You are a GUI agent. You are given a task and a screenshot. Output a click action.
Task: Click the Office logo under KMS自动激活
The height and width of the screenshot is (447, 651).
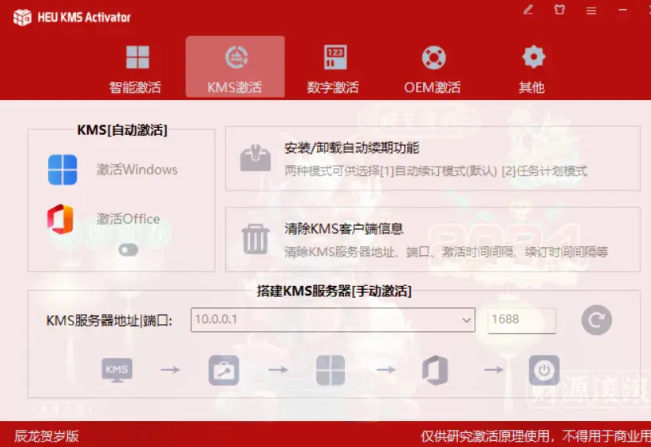point(62,219)
